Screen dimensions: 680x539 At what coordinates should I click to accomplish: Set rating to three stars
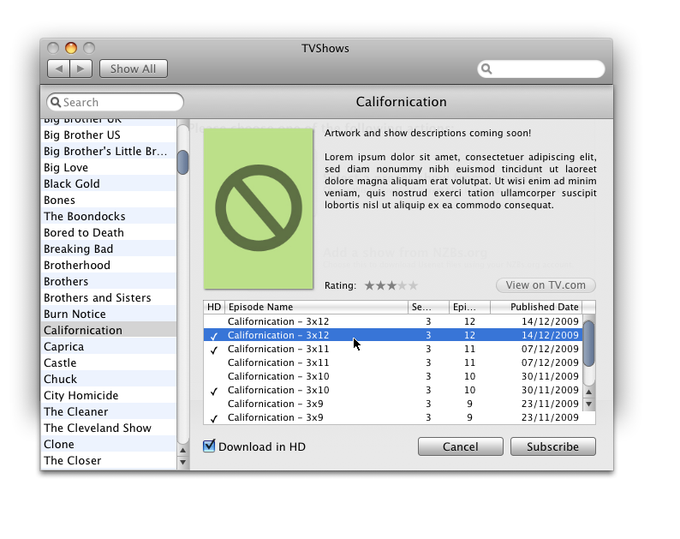tap(392, 285)
